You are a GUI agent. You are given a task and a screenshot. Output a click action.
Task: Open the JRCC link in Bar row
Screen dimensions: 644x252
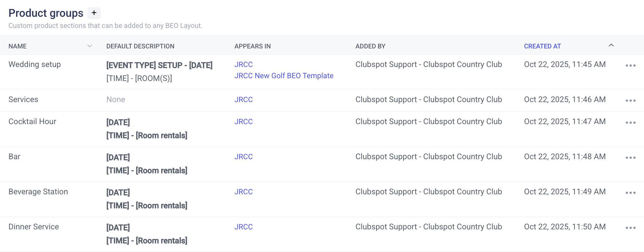[x=244, y=157]
